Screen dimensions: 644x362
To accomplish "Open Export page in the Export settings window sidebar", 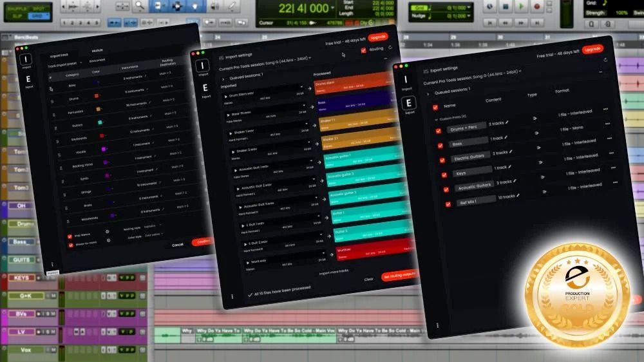I will [409, 104].
